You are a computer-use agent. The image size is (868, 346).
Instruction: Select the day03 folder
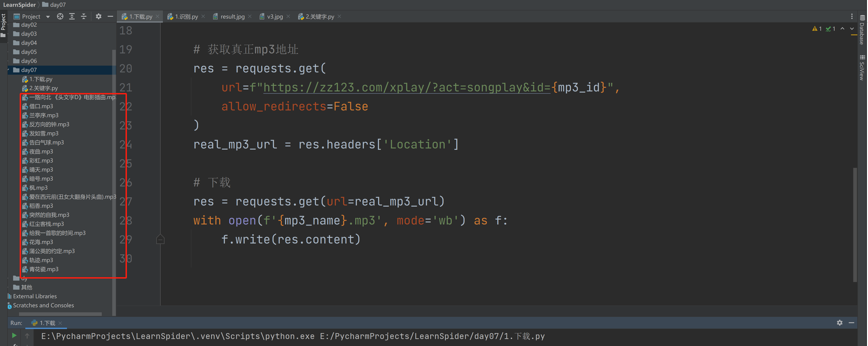pyautogui.click(x=25, y=34)
